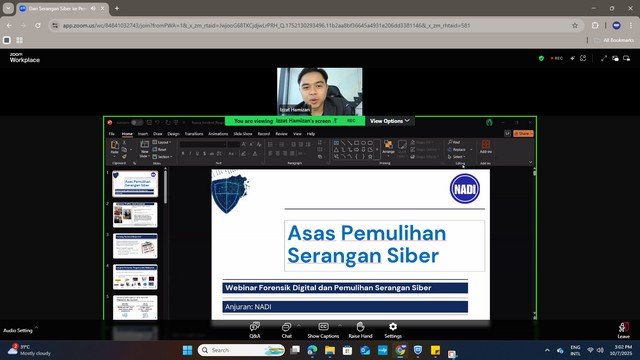Toggle Raise Hand

coord(360,330)
